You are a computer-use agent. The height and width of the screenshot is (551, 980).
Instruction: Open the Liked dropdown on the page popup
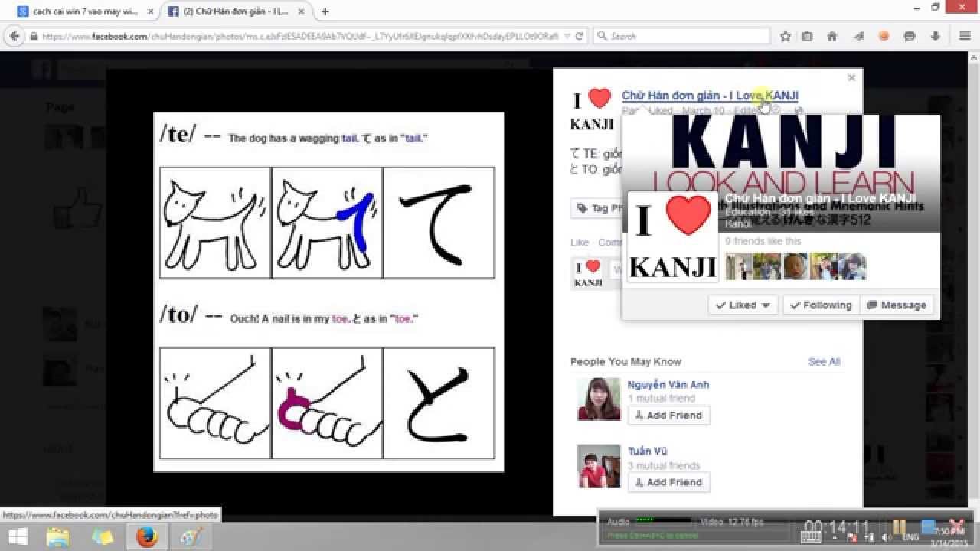point(743,305)
